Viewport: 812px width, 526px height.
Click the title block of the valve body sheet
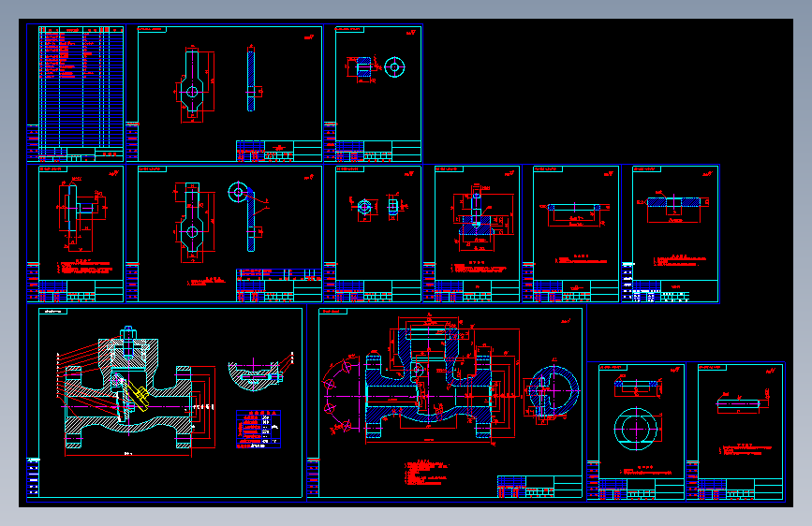539,487
